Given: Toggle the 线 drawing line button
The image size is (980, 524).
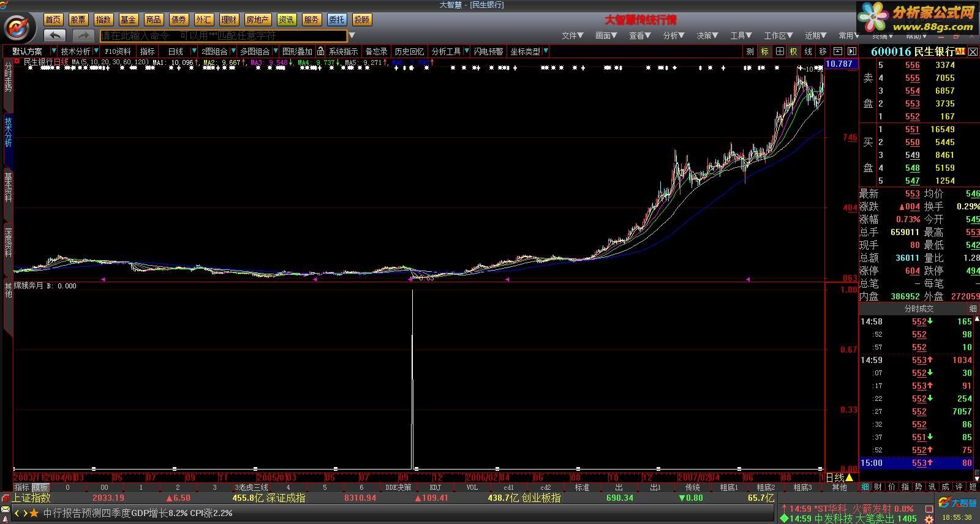Looking at the screenshot, I should [x=808, y=51].
